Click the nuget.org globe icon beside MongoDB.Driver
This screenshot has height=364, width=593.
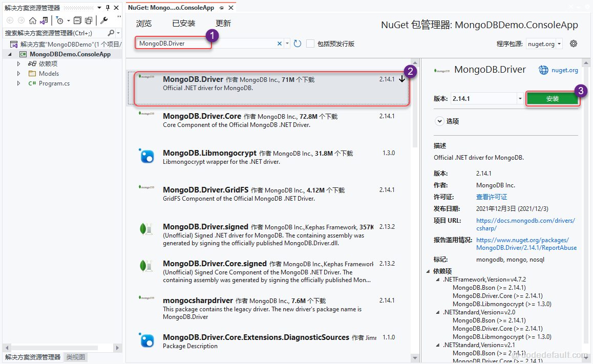(543, 70)
